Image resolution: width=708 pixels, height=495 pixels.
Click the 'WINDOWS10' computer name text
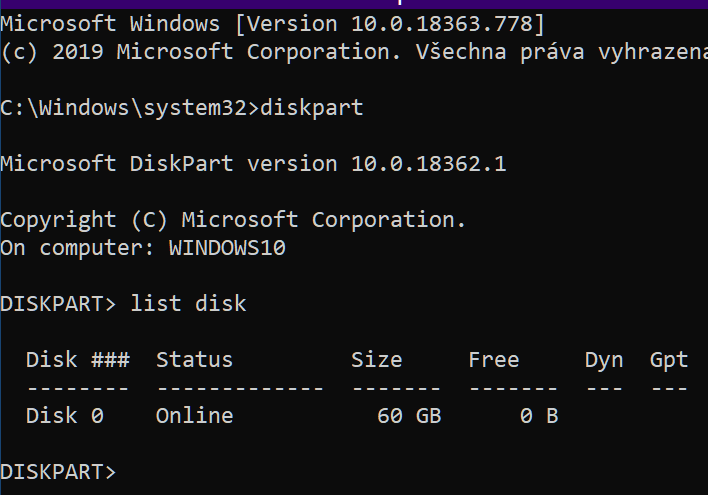(x=227, y=248)
